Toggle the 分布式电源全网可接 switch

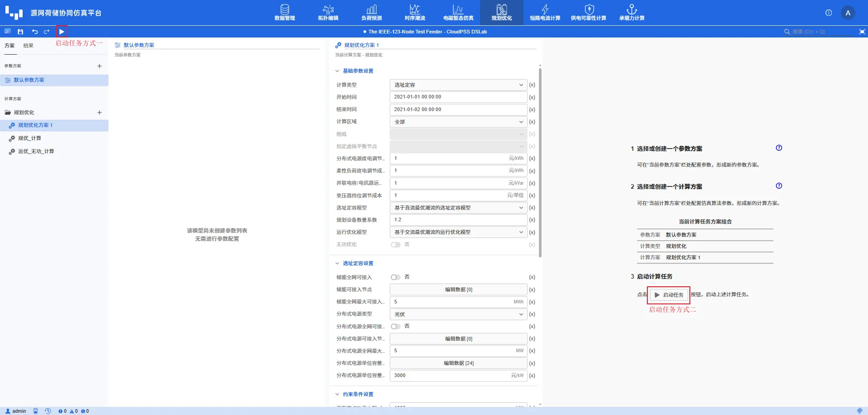[396, 326]
